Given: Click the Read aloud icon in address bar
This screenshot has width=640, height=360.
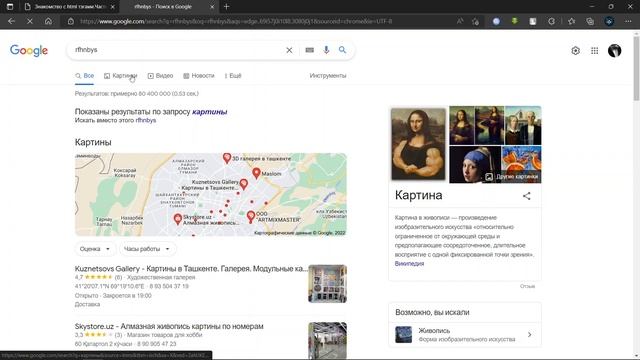Looking at the screenshot, I should [x=460, y=21].
